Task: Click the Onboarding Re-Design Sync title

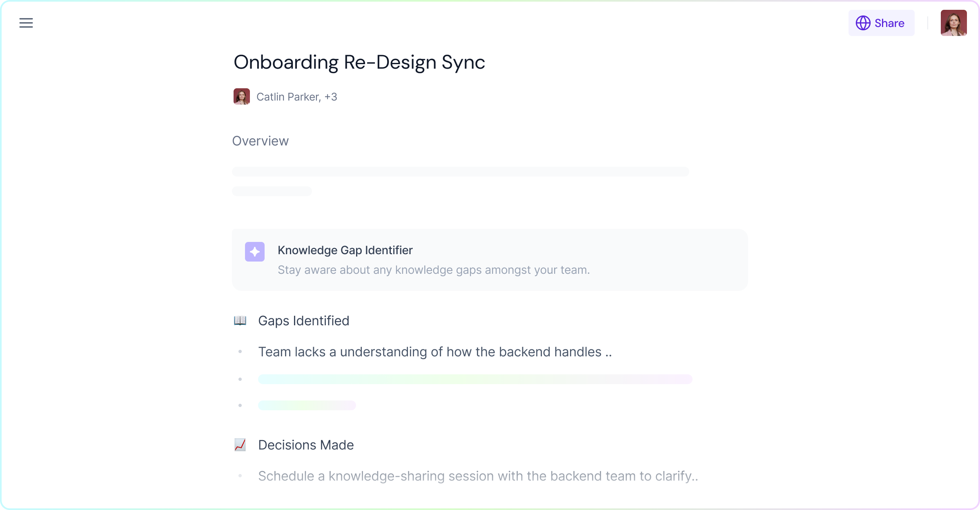Action: pos(359,62)
